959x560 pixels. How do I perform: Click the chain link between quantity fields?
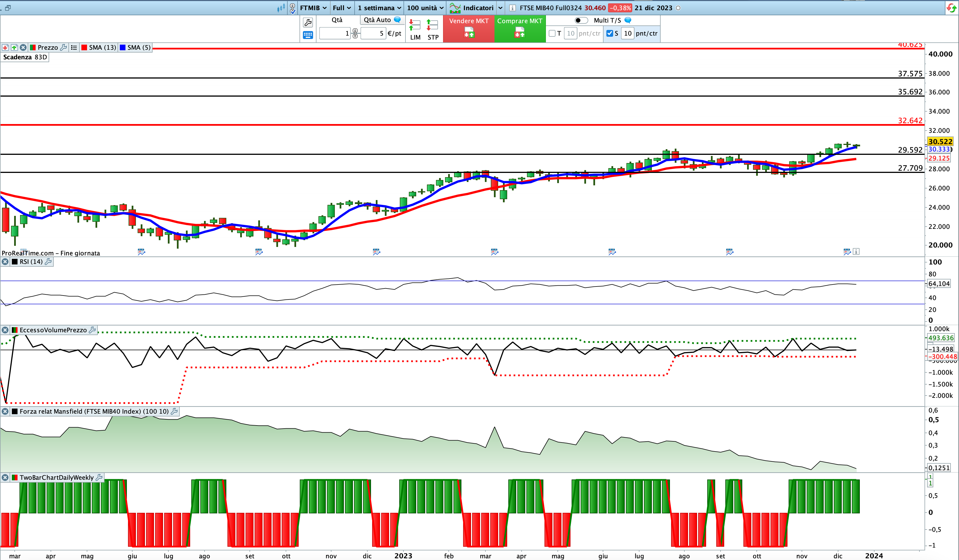click(355, 33)
